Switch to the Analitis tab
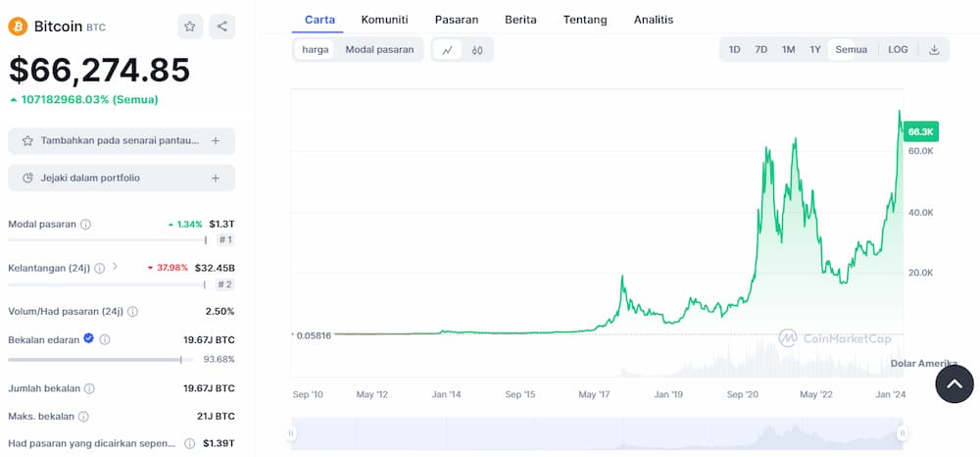Viewport: 980px width, 457px height. click(654, 20)
